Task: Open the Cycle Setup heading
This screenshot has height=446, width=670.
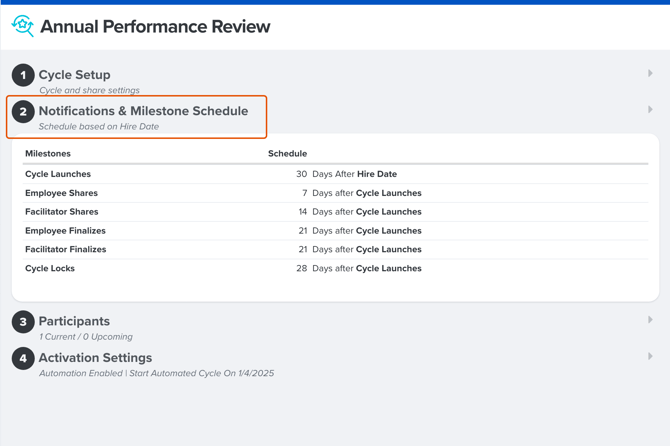Action: click(75, 75)
